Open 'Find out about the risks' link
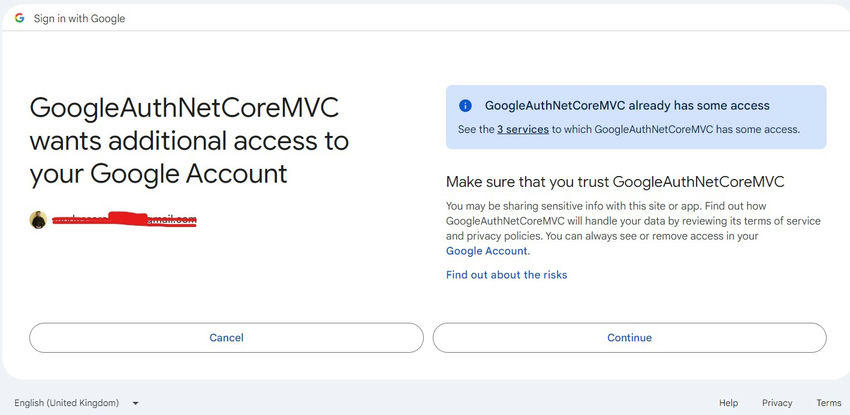Viewport: 850px width, 415px height. (506, 275)
